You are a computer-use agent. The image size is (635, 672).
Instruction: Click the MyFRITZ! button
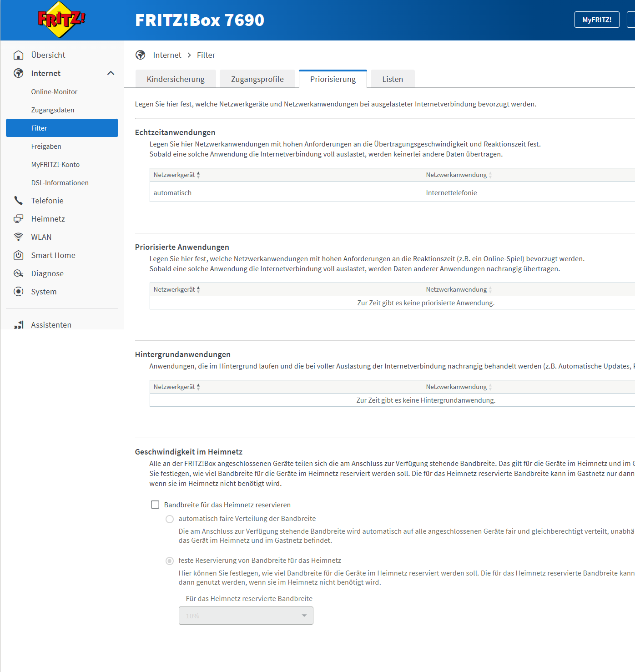597,20
